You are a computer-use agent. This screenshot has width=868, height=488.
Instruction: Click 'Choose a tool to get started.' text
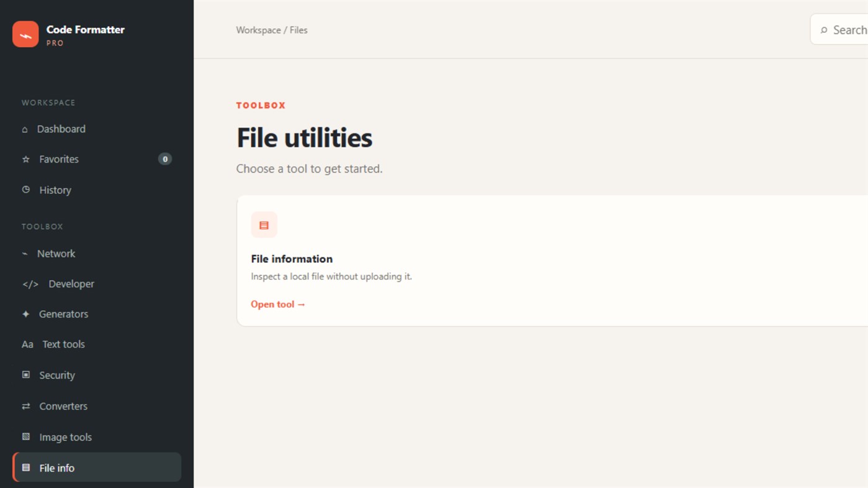point(310,169)
